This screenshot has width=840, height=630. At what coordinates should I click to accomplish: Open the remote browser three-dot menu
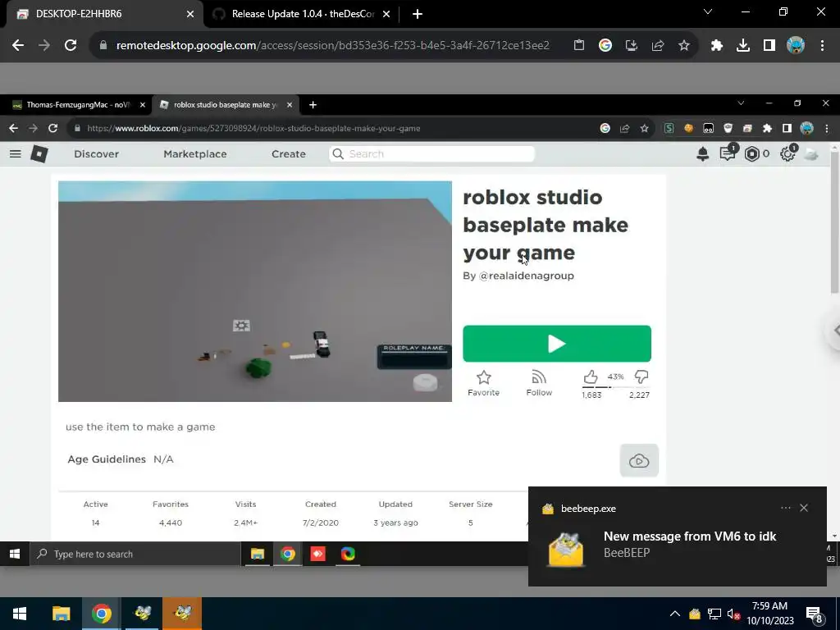827,128
